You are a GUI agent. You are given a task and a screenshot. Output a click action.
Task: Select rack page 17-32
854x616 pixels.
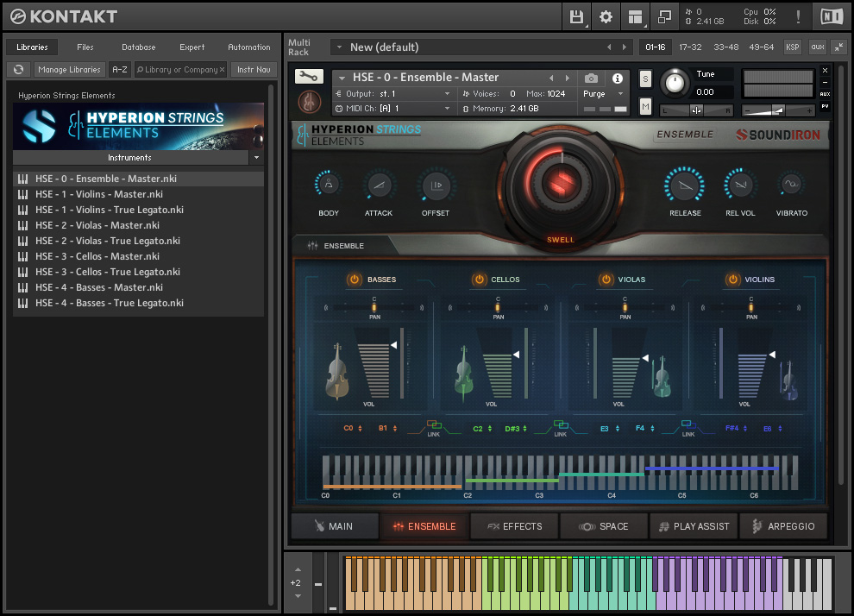click(x=690, y=47)
